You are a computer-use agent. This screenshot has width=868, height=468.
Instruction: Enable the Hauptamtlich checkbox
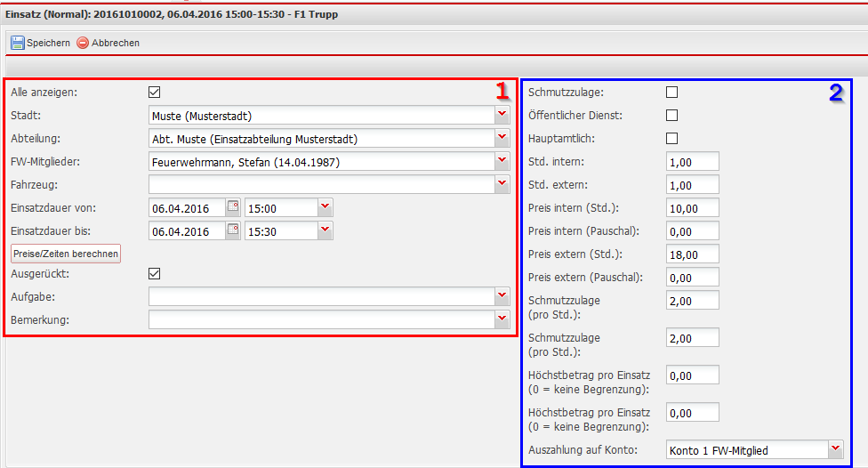(672, 138)
